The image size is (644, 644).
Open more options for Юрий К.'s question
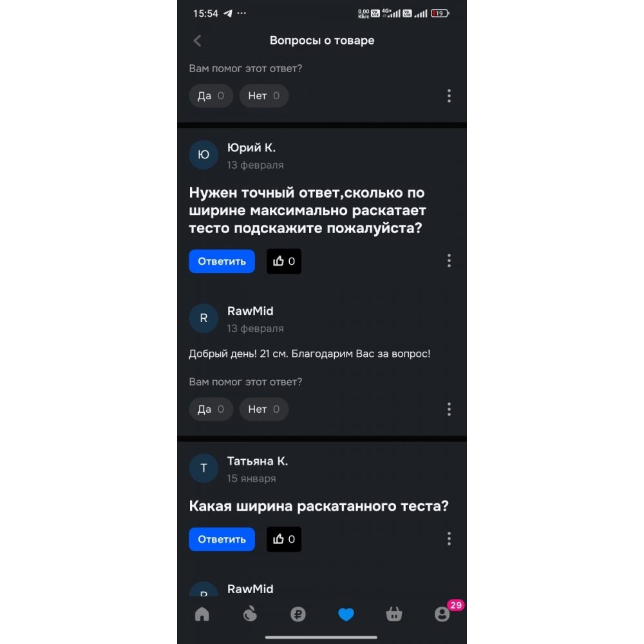449,261
